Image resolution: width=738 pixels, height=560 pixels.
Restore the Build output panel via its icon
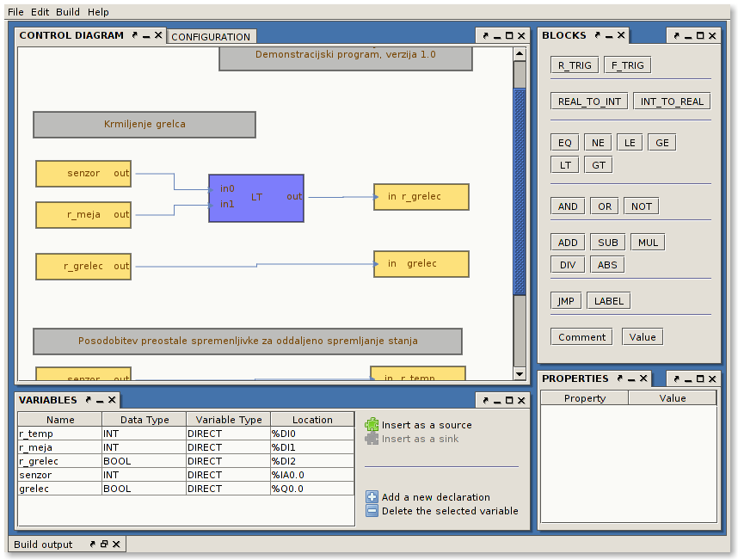(104, 545)
